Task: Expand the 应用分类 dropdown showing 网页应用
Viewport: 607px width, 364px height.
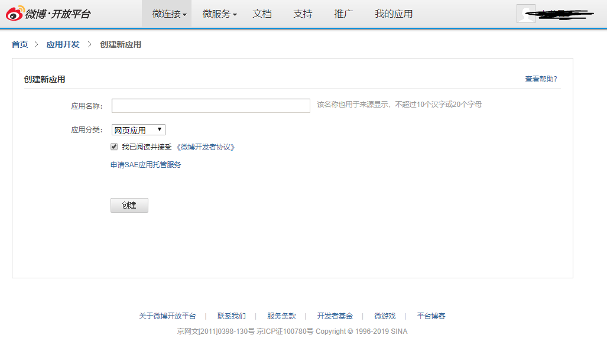Action: tap(138, 130)
